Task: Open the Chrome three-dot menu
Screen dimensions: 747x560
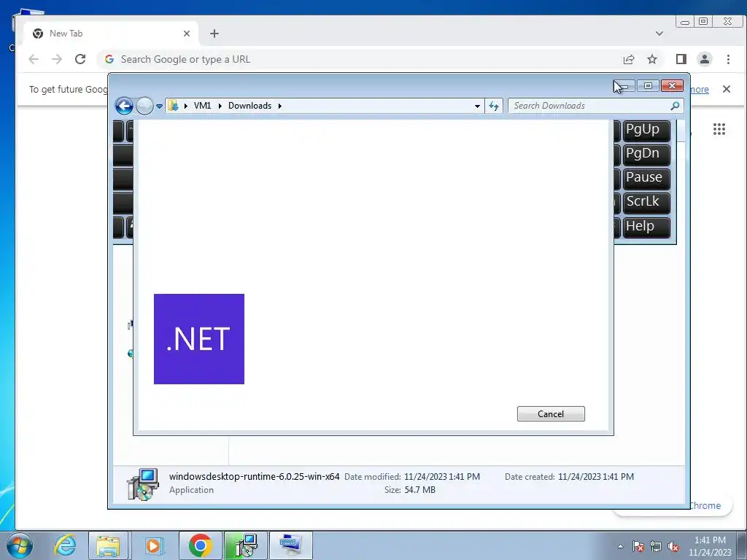Action: coord(728,59)
